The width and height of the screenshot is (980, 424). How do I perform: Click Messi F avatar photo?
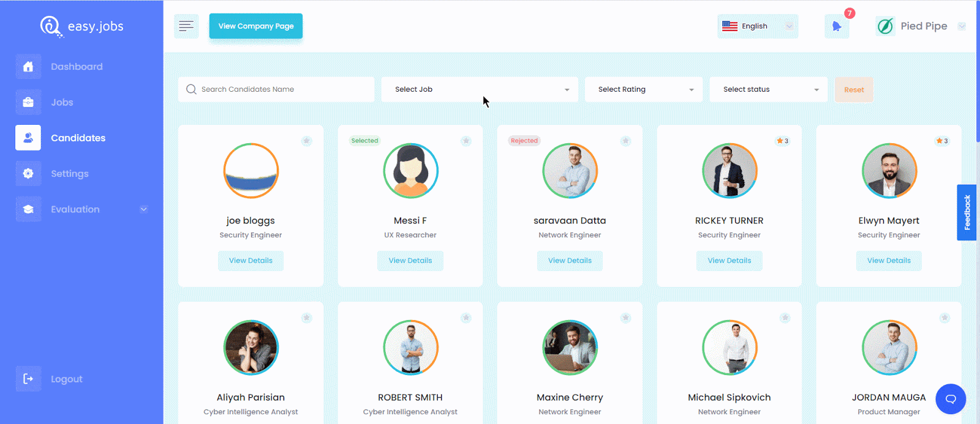(410, 171)
